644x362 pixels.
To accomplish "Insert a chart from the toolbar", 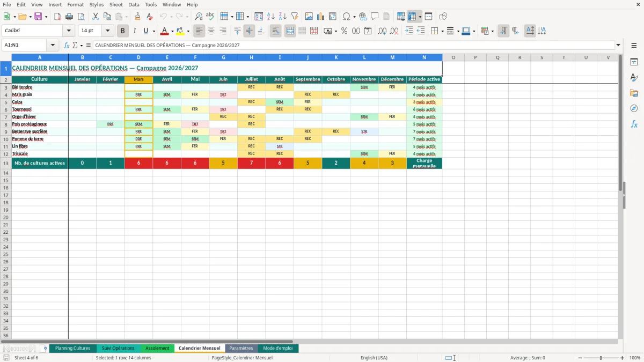I will click(321, 17).
